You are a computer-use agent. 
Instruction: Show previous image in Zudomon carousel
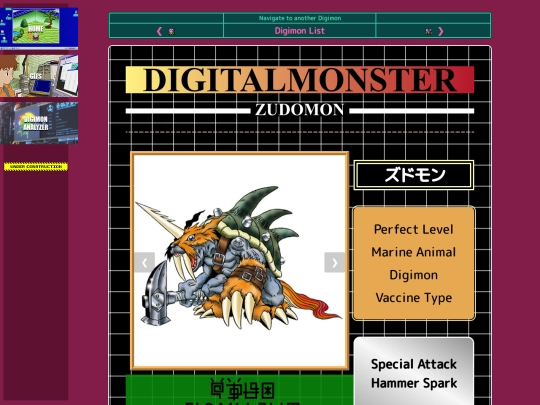[145, 262]
